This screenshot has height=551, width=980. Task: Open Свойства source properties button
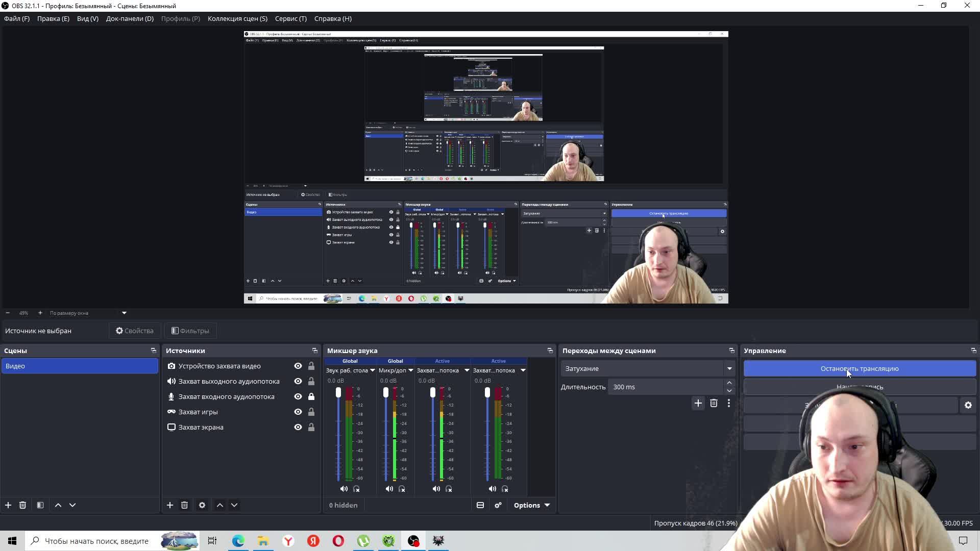click(x=135, y=331)
